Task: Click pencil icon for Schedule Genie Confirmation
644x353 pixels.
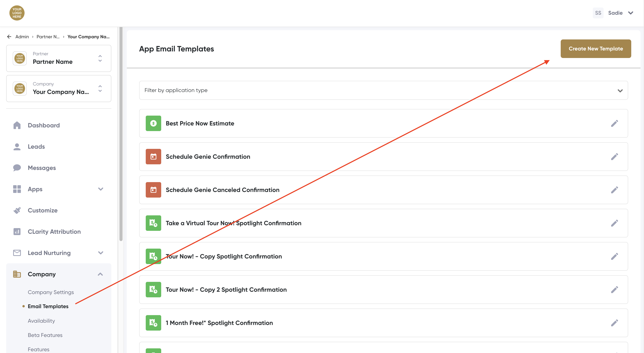Action: [x=614, y=157]
